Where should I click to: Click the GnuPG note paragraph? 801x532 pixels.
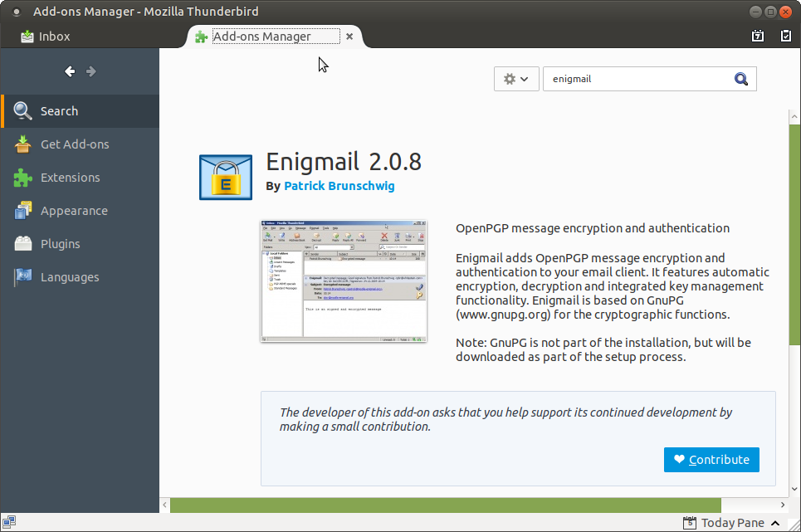click(x=603, y=349)
